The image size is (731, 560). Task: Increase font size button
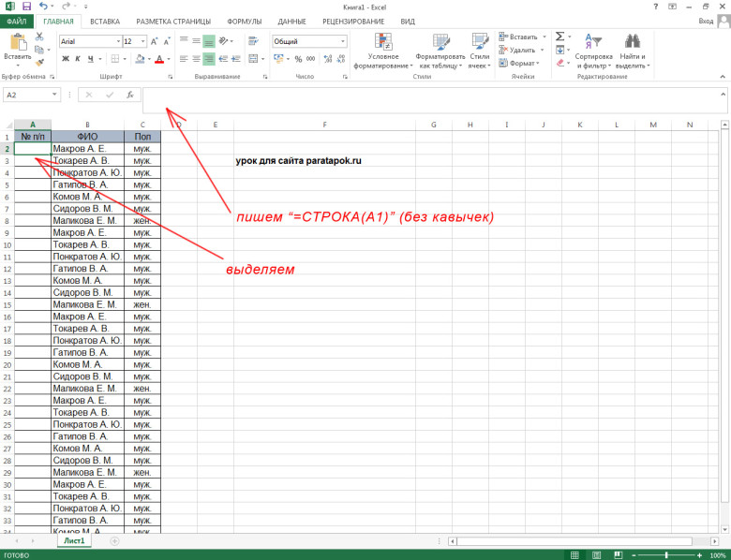click(155, 41)
